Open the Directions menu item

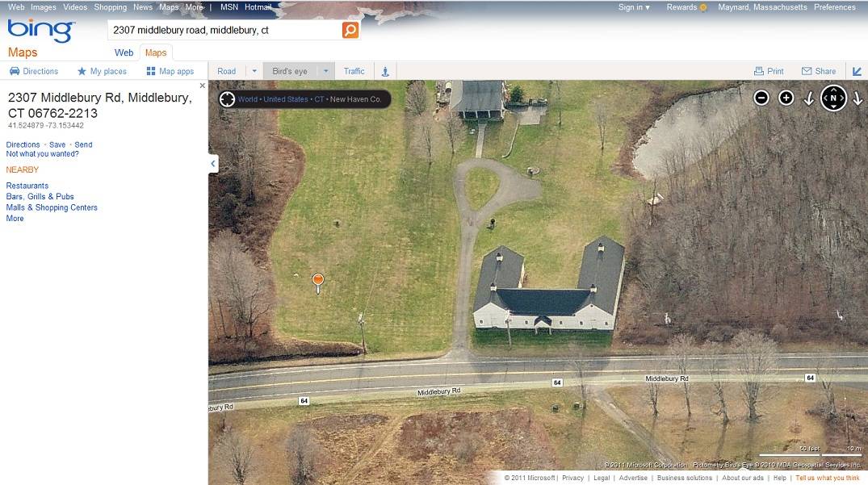point(34,71)
